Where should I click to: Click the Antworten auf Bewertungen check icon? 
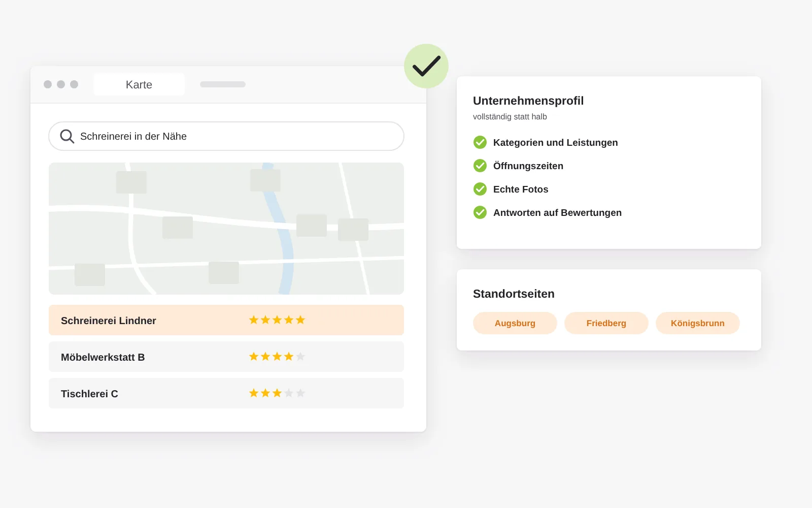click(480, 212)
